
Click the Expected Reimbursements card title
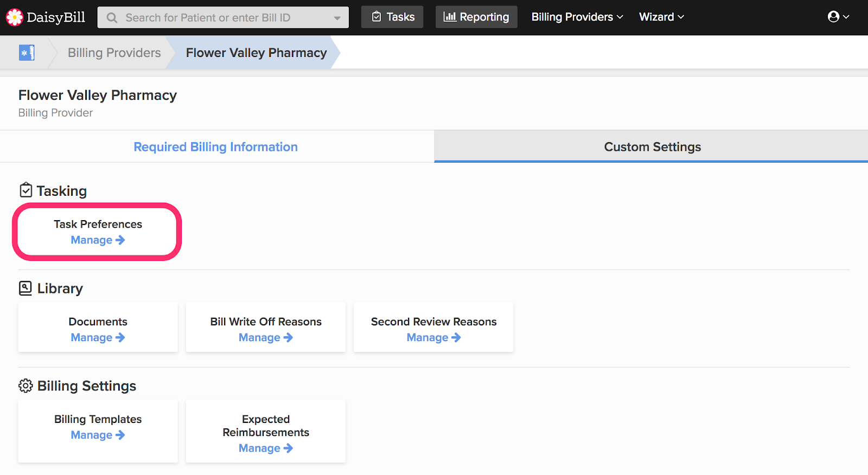pyautogui.click(x=266, y=426)
